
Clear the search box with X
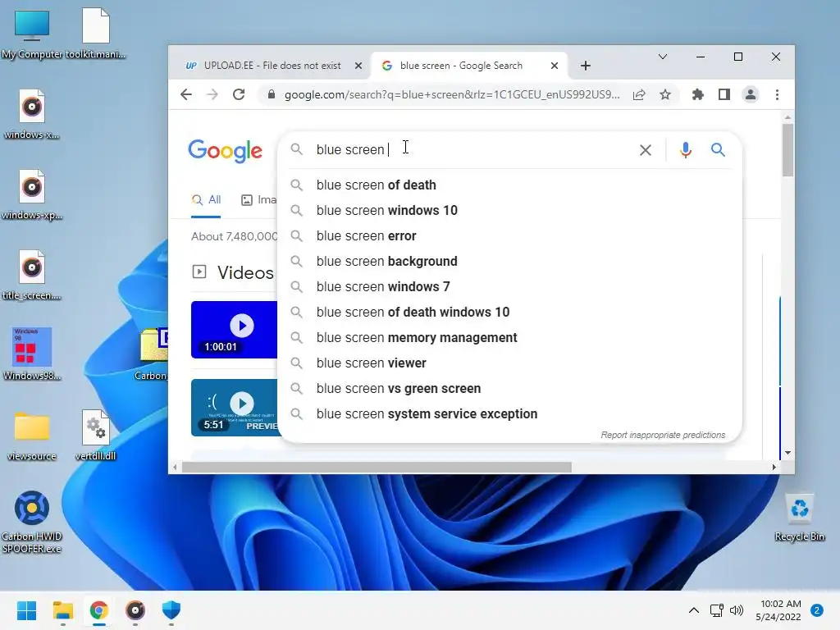click(x=646, y=150)
